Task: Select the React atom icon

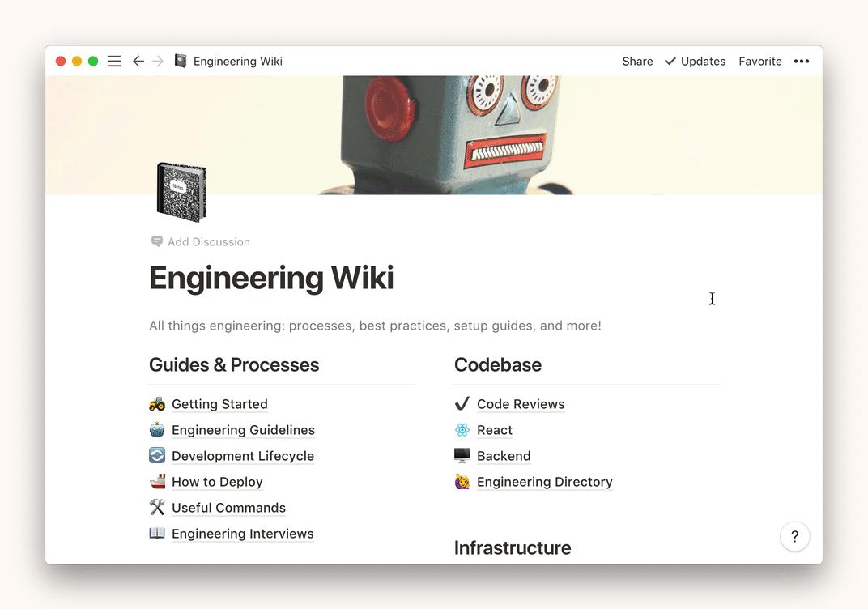Action: [x=462, y=429]
